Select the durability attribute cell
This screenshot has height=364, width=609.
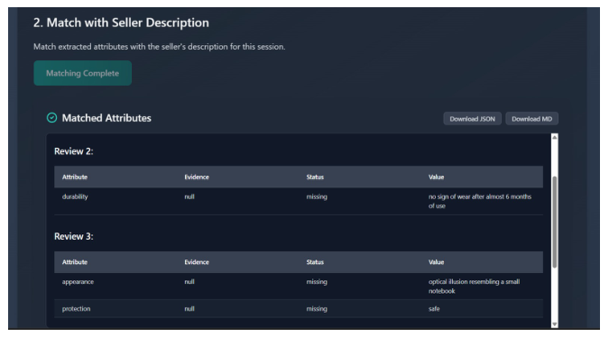[75, 196]
